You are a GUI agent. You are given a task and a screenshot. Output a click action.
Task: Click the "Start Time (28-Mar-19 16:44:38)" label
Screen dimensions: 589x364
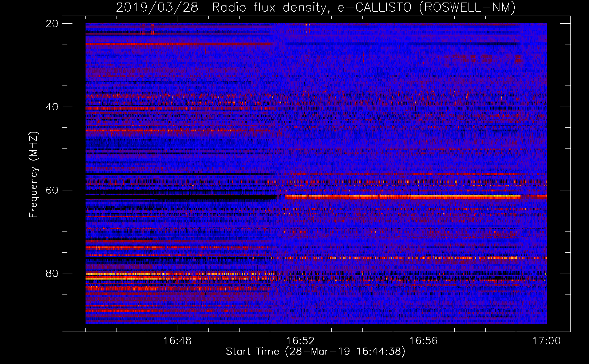pos(316,352)
